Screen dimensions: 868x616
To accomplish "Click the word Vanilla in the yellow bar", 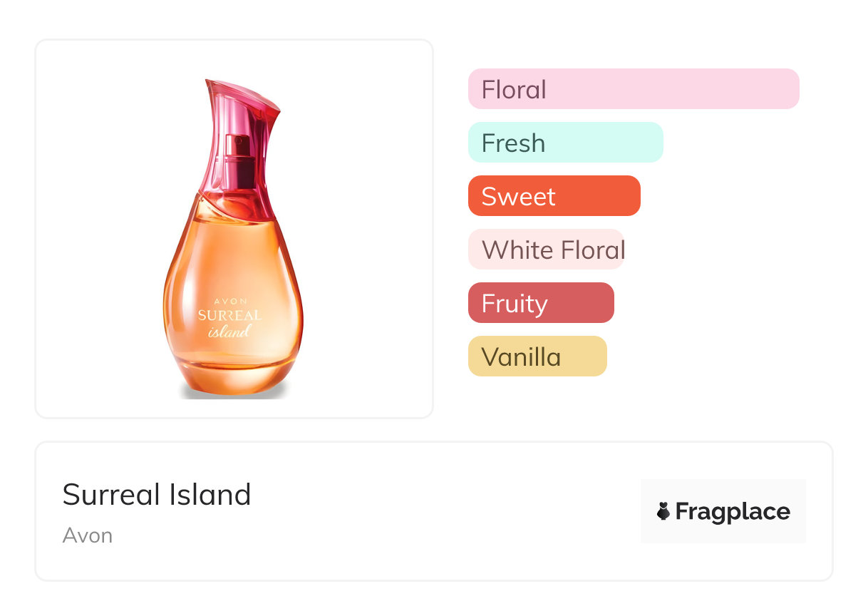I will (x=521, y=357).
